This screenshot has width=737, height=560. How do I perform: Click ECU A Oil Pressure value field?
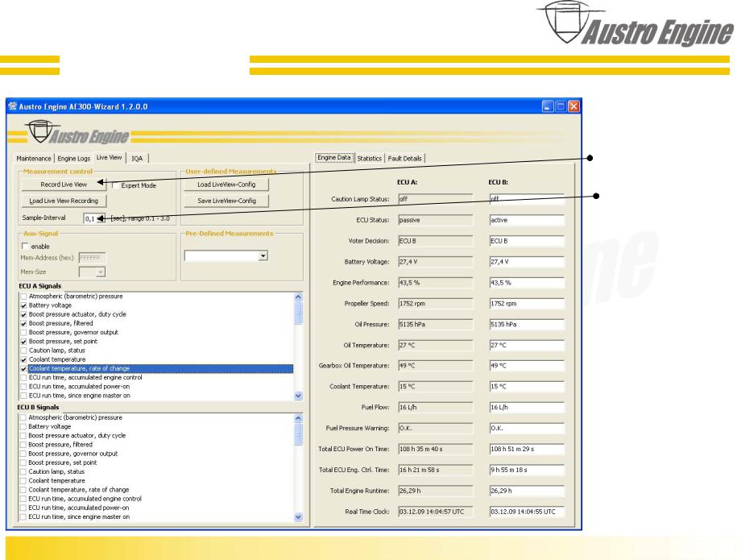tap(435, 325)
